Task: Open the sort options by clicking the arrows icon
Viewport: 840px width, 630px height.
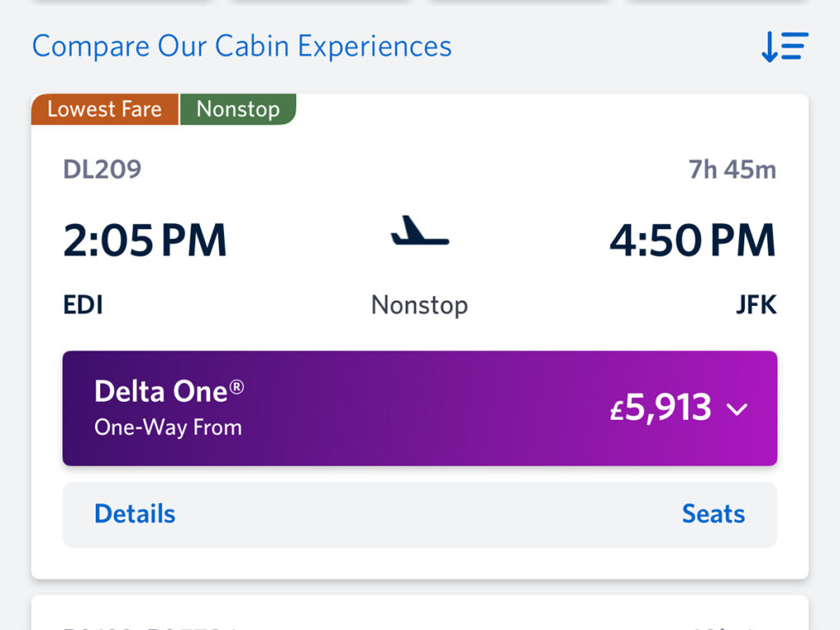Action: [x=783, y=47]
